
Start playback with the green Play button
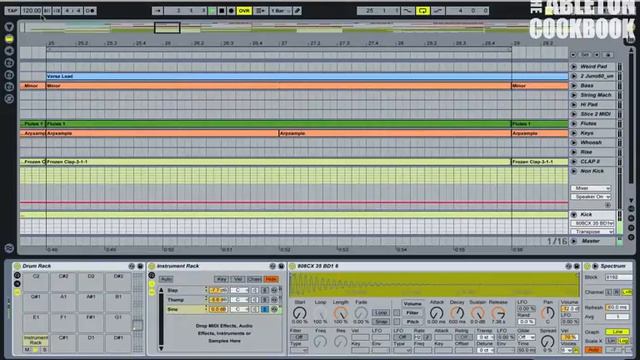point(212,11)
